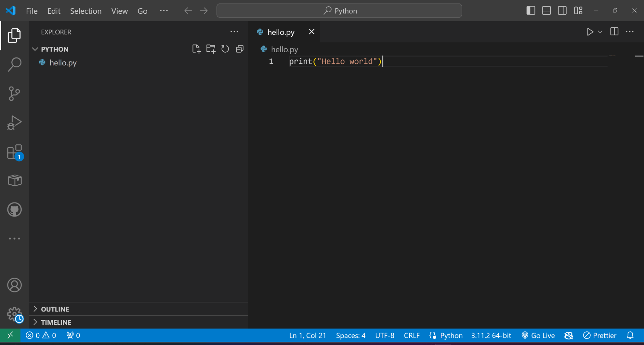644x345 pixels.
Task: Select Python interpreter 3.11.2 64-bit
Action: coord(491,335)
